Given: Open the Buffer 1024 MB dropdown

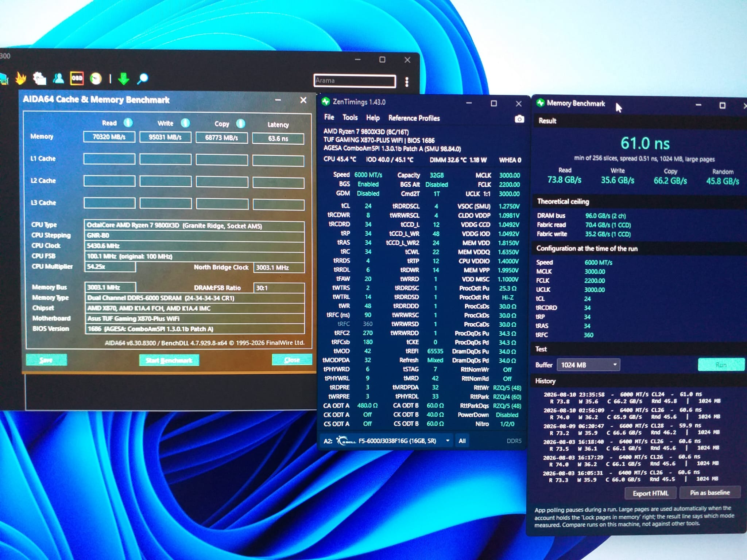Looking at the screenshot, I should [588, 365].
